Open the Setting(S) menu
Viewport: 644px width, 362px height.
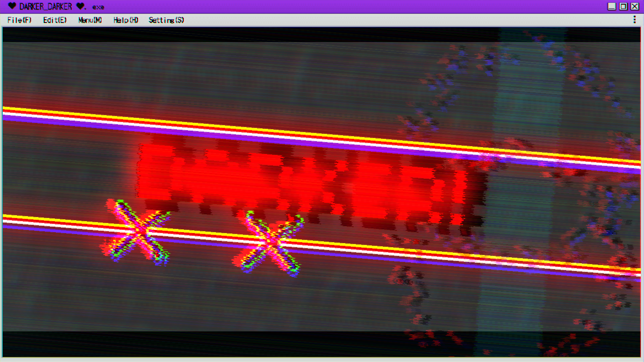pos(166,20)
